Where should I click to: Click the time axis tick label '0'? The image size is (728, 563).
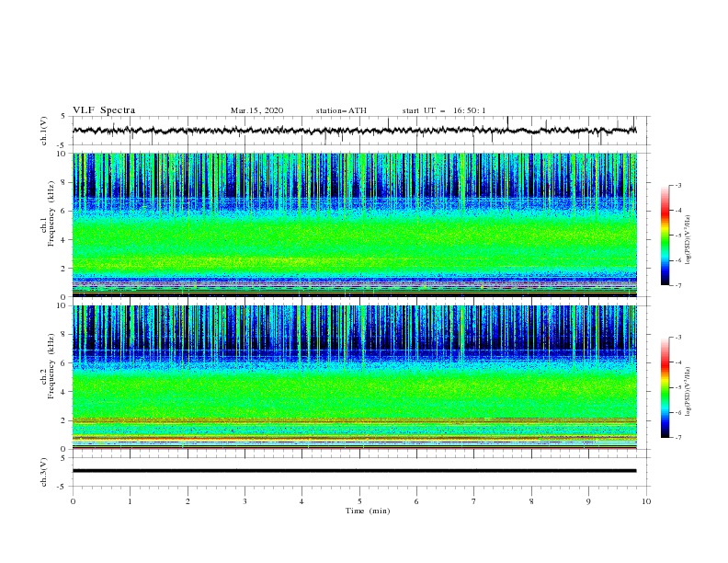pyautogui.click(x=73, y=501)
